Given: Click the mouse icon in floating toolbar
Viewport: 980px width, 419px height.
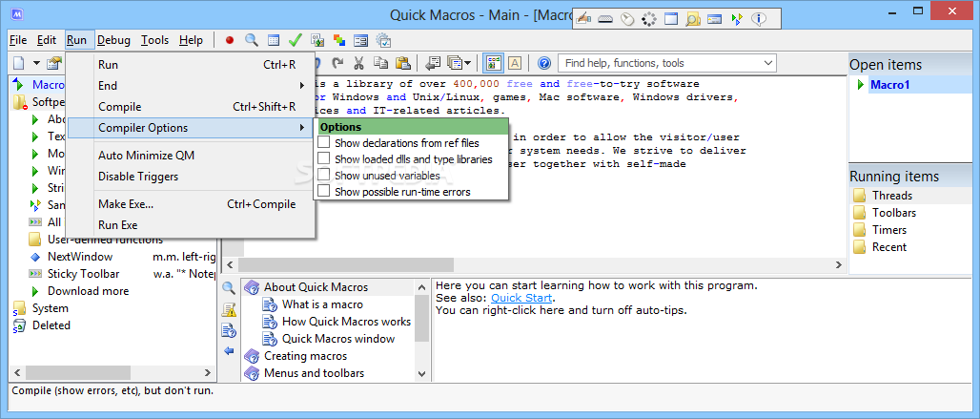Looking at the screenshot, I should coord(627,19).
